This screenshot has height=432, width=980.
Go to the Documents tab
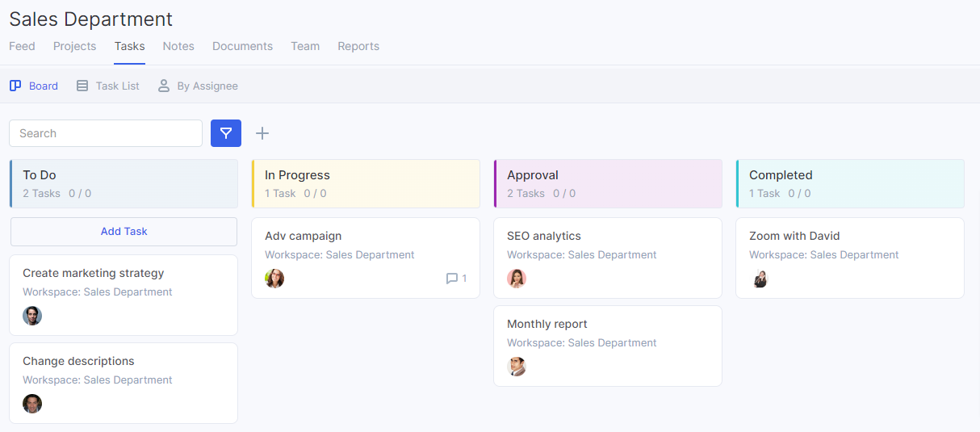[242, 46]
